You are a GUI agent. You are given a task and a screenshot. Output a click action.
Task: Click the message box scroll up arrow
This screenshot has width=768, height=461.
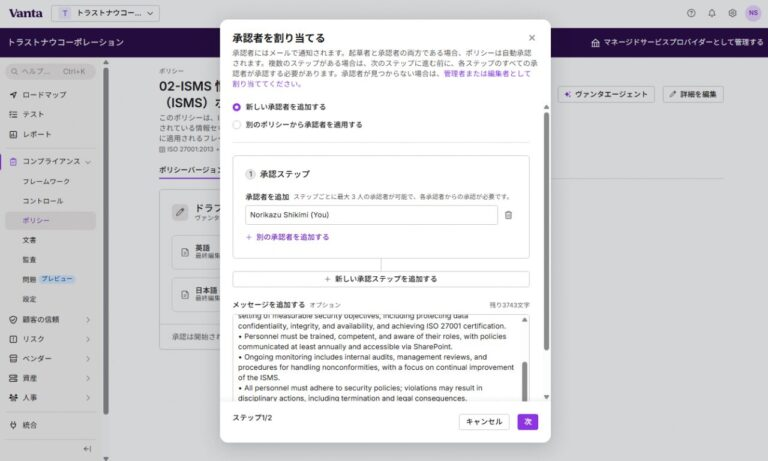pos(525,320)
